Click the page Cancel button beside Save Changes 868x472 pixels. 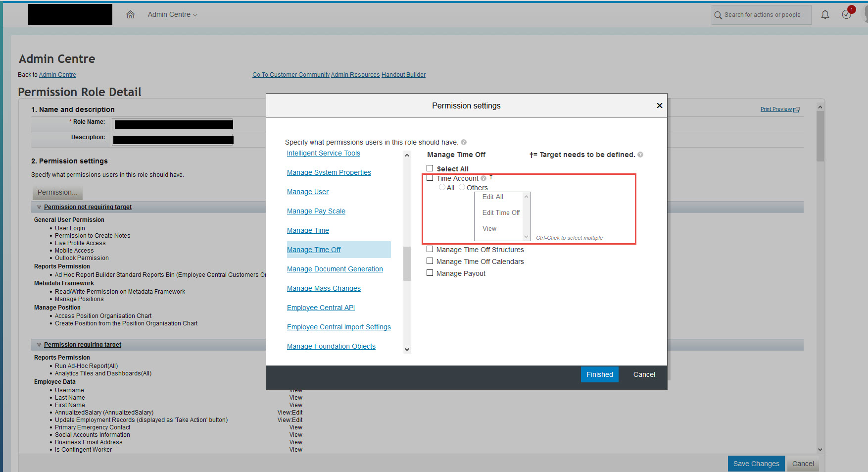pos(803,464)
